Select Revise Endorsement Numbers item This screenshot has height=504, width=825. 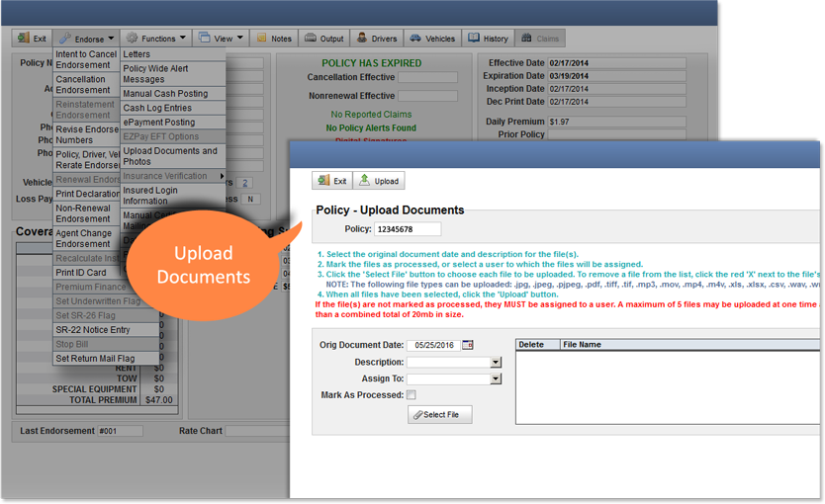[x=87, y=134]
